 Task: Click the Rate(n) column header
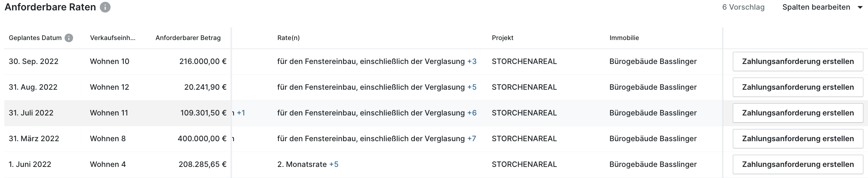point(289,38)
